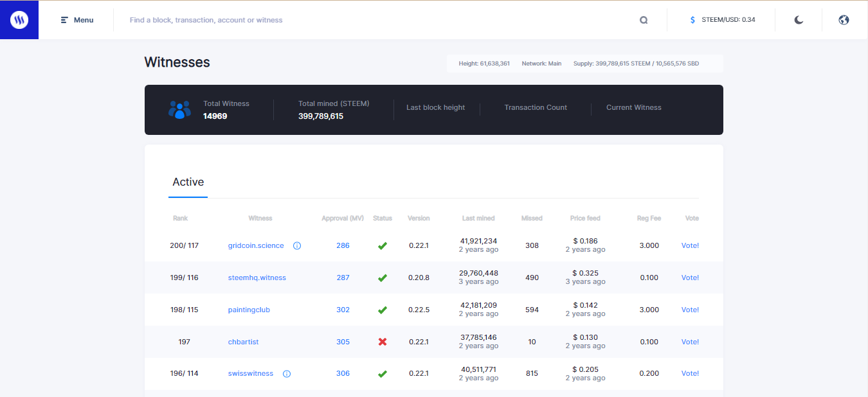Click the Reg Fee column header

click(649, 218)
